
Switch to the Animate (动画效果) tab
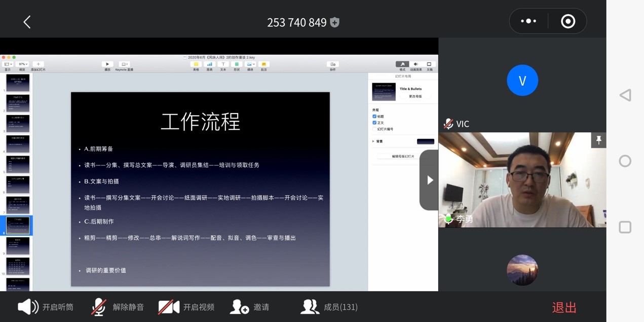416,64
